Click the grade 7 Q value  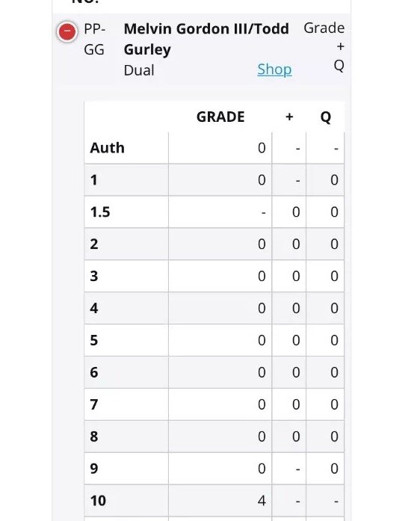point(334,404)
